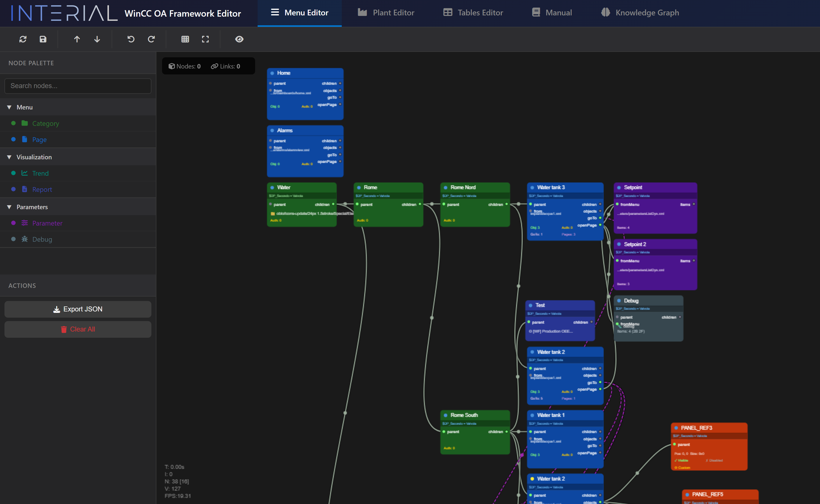
Task: Click the refresh icon in the toolbar
Action: click(x=23, y=39)
